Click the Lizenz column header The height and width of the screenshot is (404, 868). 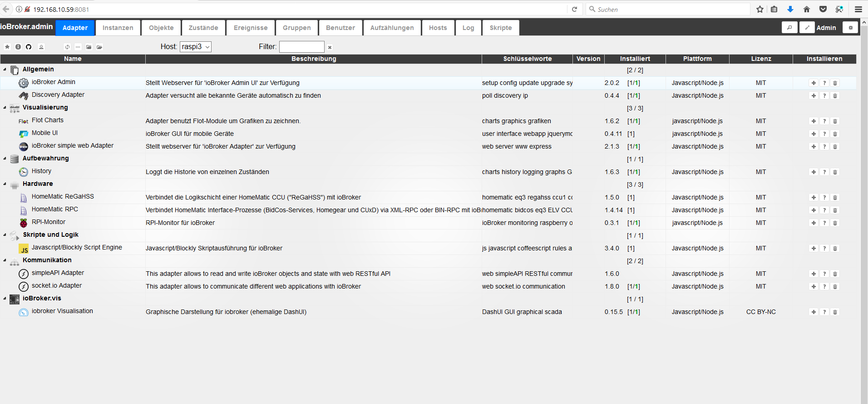coord(761,59)
